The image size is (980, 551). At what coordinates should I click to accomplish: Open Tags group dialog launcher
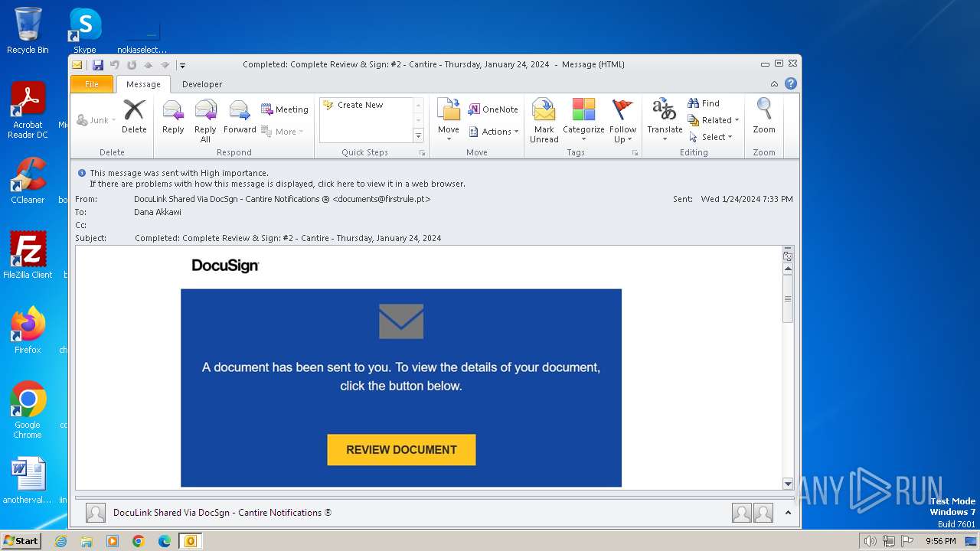pyautogui.click(x=635, y=153)
